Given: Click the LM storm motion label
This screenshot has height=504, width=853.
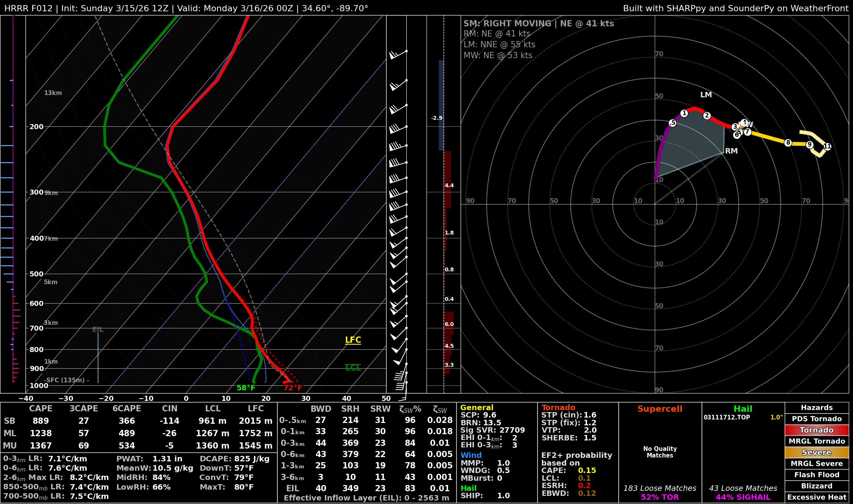Looking at the screenshot, I should 706,95.
